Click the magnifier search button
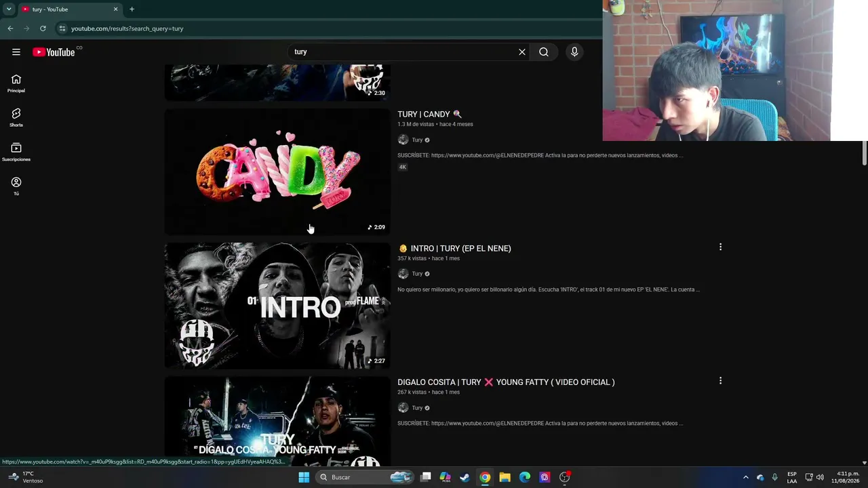Viewport: 868px width, 488px height. 544,52
